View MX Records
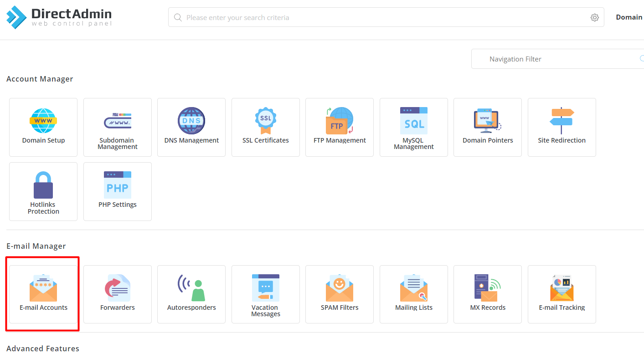The height and width of the screenshot is (359, 644). pos(487,294)
